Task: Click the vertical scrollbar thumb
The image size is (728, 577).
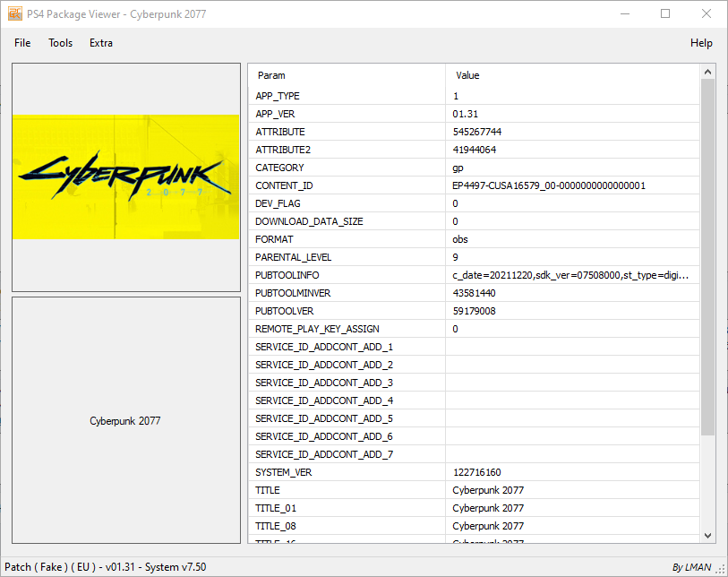Action: pos(707,255)
